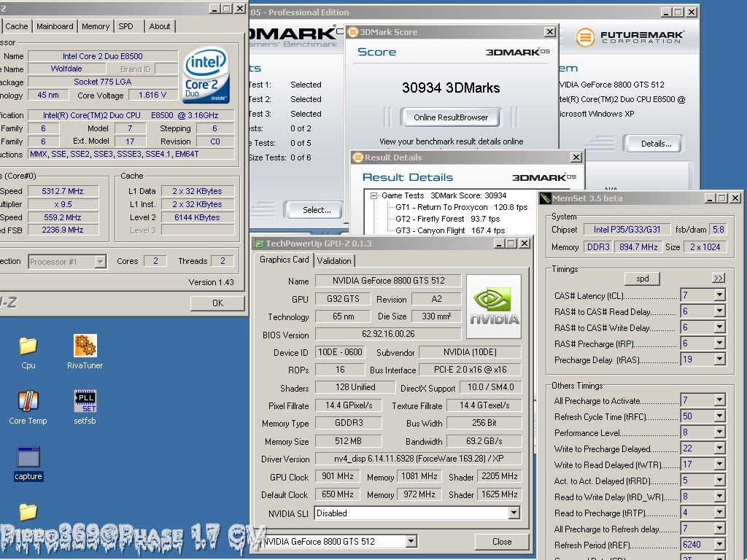This screenshot has width=747, height=560.
Task: Open the Performance Level dropdown in MemSet
Action: 719,432
